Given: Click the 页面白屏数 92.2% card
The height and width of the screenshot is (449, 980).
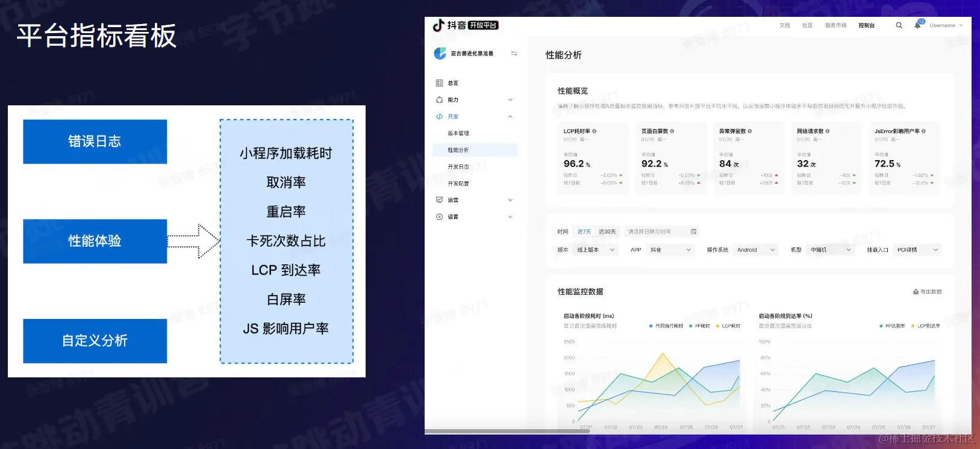Looking at the screenshot, I should 671,158.
